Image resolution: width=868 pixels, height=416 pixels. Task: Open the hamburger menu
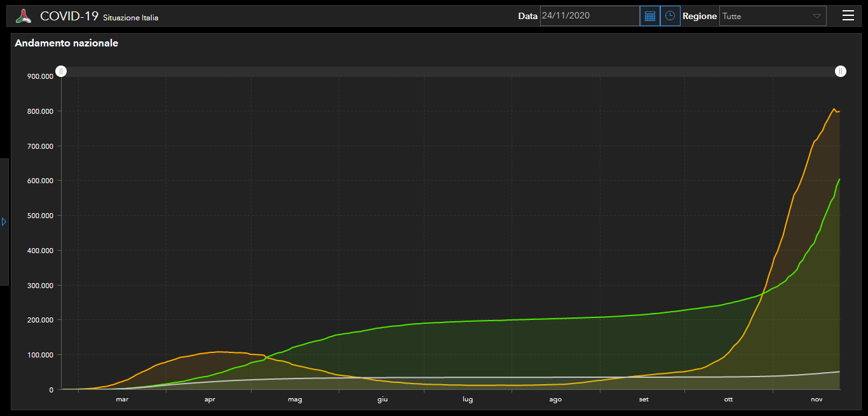tap(848, 16)
